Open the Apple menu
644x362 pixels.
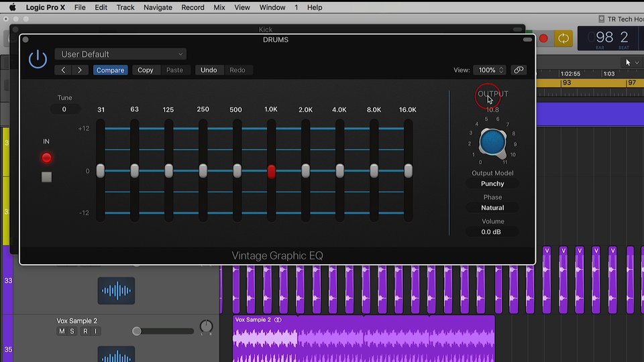click(13, 7)
